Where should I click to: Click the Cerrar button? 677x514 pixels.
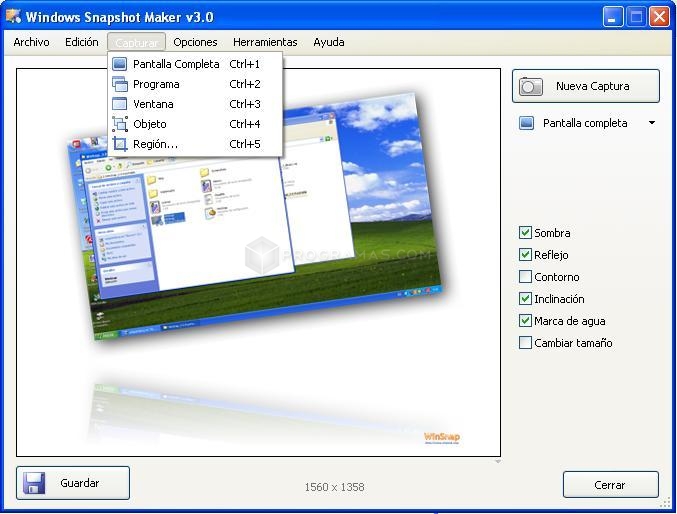click(611, 485)
